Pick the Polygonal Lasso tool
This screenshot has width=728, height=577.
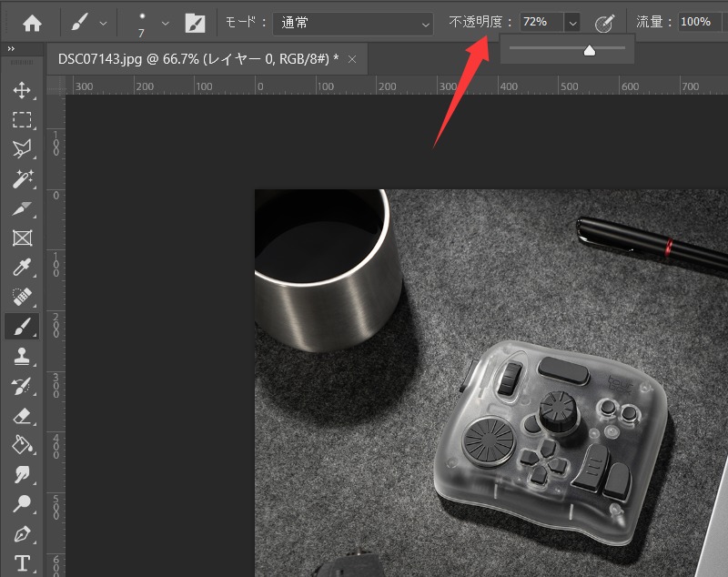pyautogui.click(x=22, y=148)
